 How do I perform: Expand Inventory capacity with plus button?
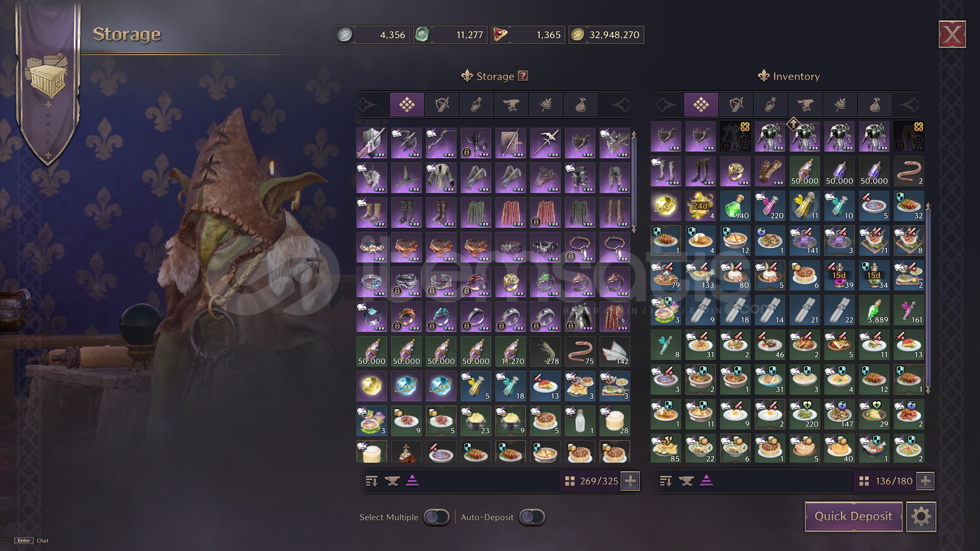925,481
